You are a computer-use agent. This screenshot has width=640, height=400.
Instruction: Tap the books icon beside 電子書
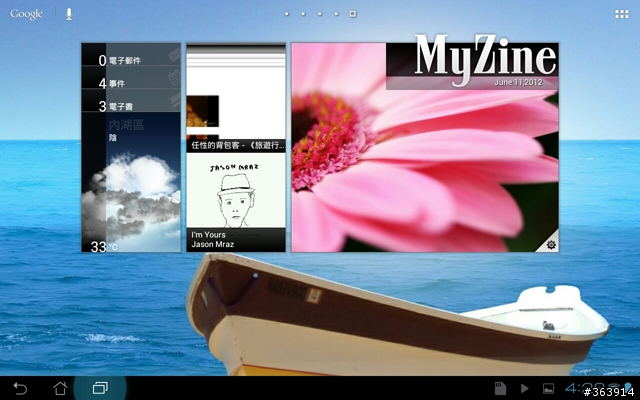coord(175,100)
